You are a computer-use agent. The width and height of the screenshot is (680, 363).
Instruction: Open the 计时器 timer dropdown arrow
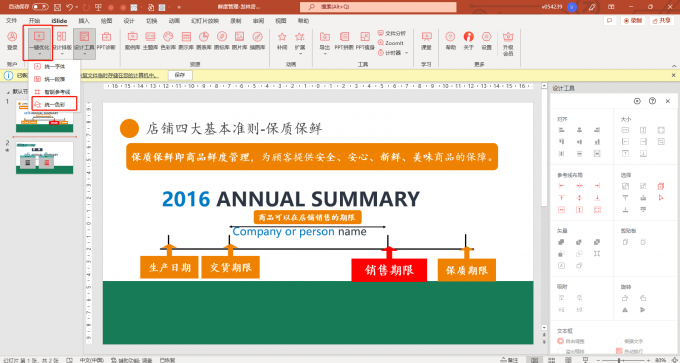pos(407,53)
